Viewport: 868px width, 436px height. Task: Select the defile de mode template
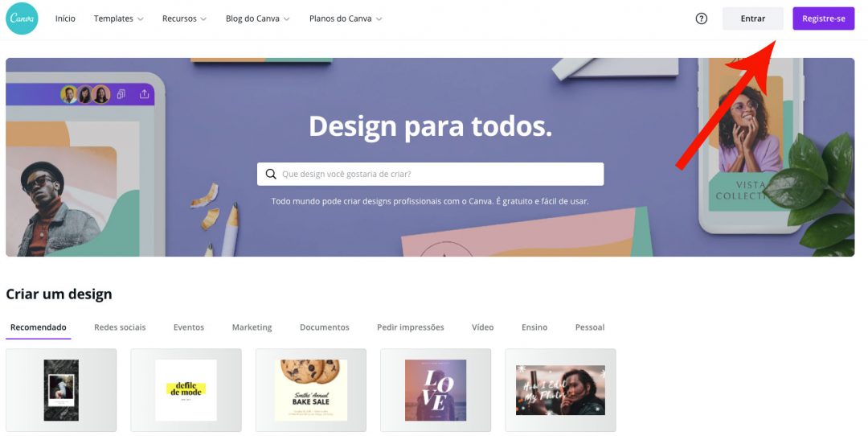pyautogui.click(x=186, y=390)
